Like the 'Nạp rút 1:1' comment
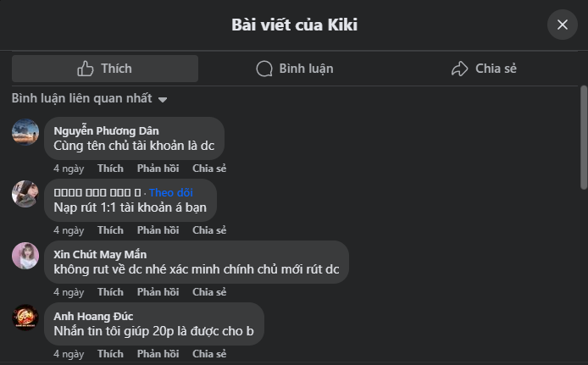 [x=110, y=230]
